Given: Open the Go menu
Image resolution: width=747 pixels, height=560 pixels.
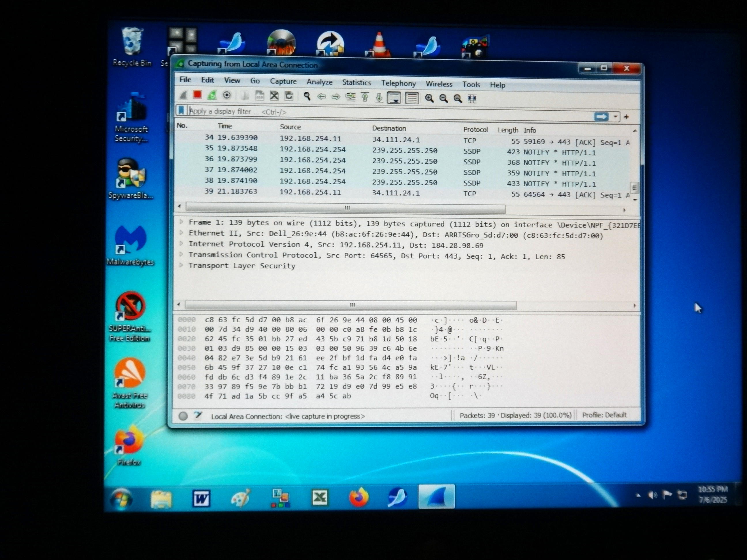Looking at the screenshot, I should click(255, 81).
